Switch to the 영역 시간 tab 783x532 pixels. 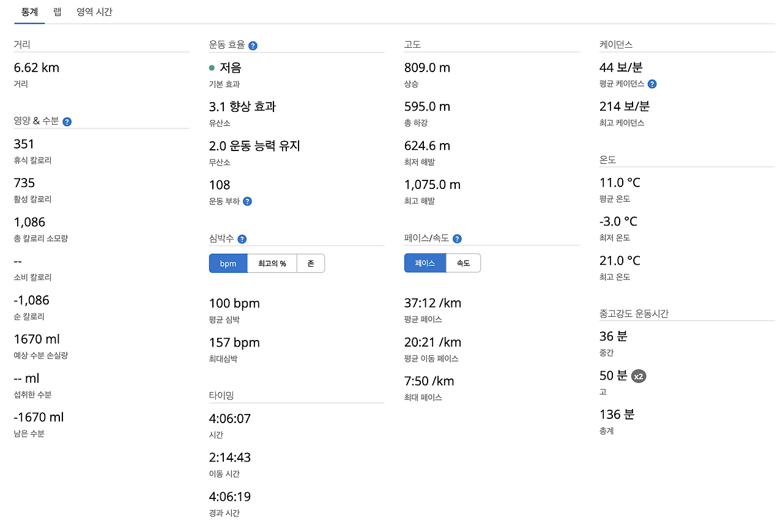(x=94, y=12)
